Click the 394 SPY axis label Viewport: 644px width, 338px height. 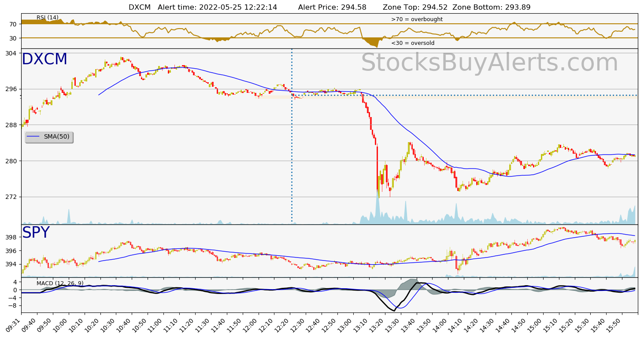pos(11,264)
